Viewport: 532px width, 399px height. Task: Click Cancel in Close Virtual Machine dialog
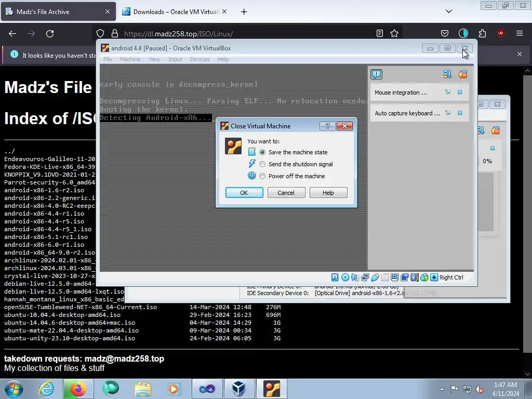286,193
